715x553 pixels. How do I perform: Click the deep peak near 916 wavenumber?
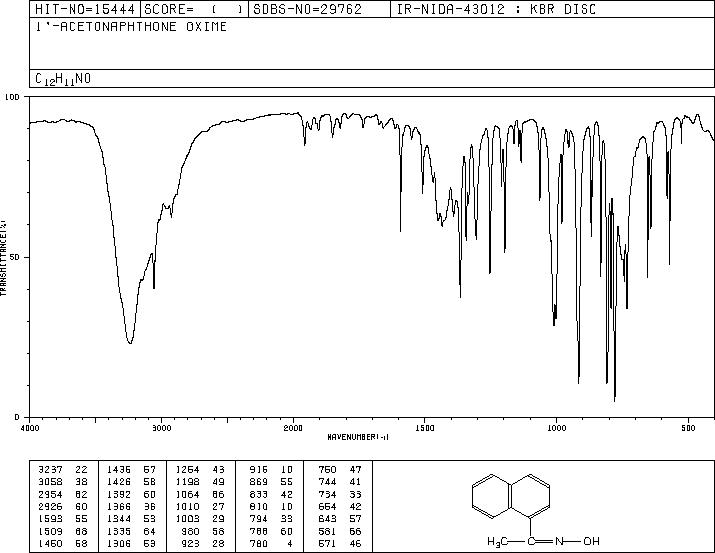point(579,382)
